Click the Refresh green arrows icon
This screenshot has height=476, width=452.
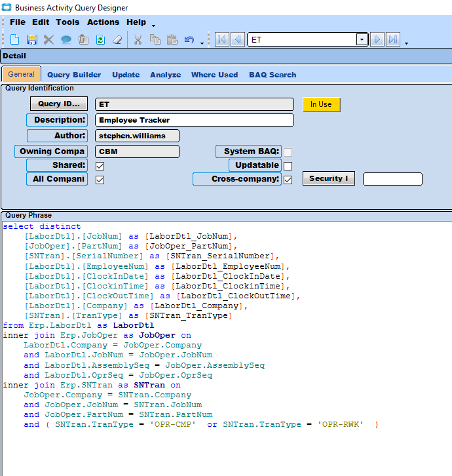[x=100, y=40]
